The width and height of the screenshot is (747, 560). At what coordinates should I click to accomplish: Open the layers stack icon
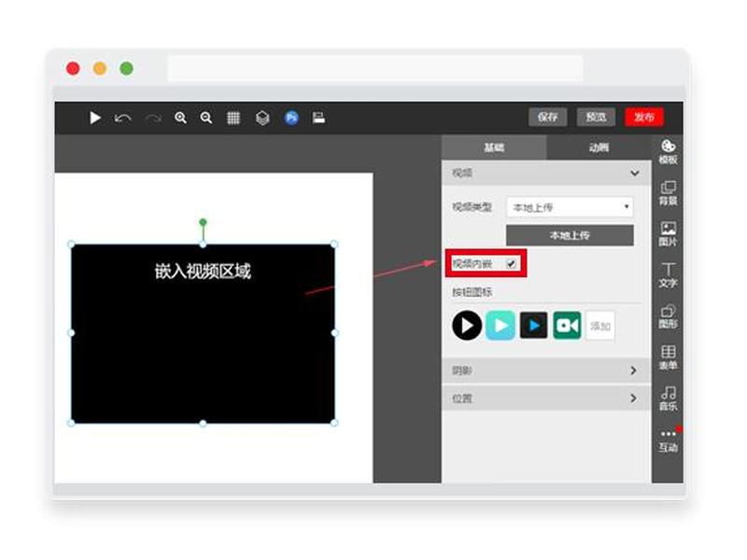click(262, 118)
